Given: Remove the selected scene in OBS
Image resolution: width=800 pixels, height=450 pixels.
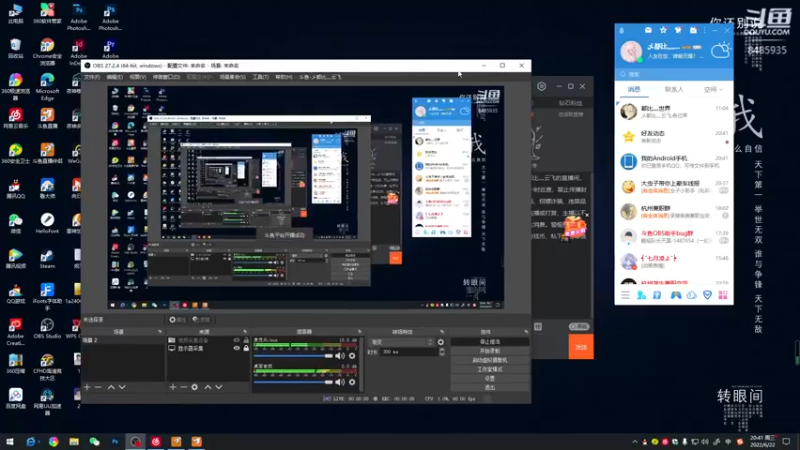Looking at the screenshot, I should tap(98, 387).
